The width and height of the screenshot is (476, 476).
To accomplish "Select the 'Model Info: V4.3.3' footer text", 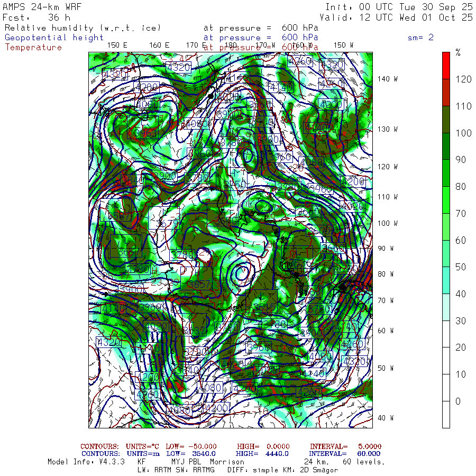I will (86, 462).
